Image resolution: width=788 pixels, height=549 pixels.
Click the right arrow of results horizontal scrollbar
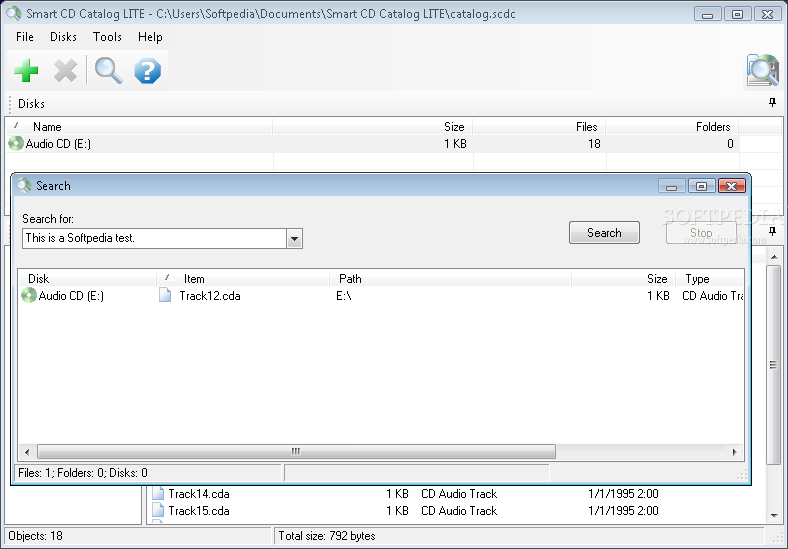735,451
